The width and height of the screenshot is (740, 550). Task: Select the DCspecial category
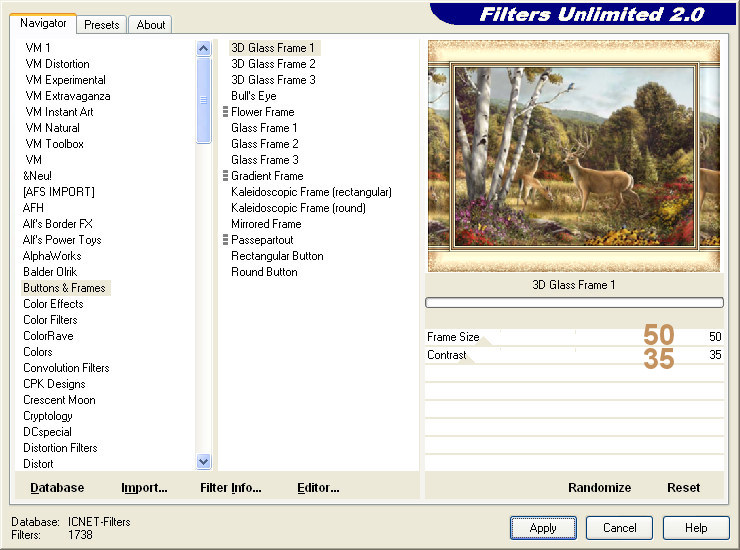click(x=47, y=433)
